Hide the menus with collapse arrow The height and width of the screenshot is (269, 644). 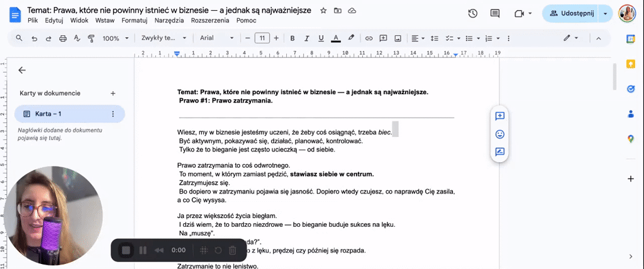pos(599,38)
